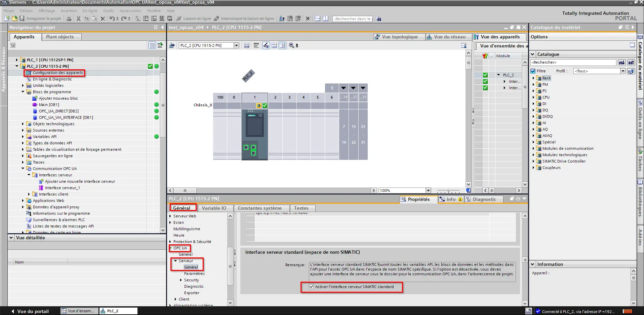Open the Projet menu
Image resolution: width=644 pixels, height=315 pixels.
[9, 11]
